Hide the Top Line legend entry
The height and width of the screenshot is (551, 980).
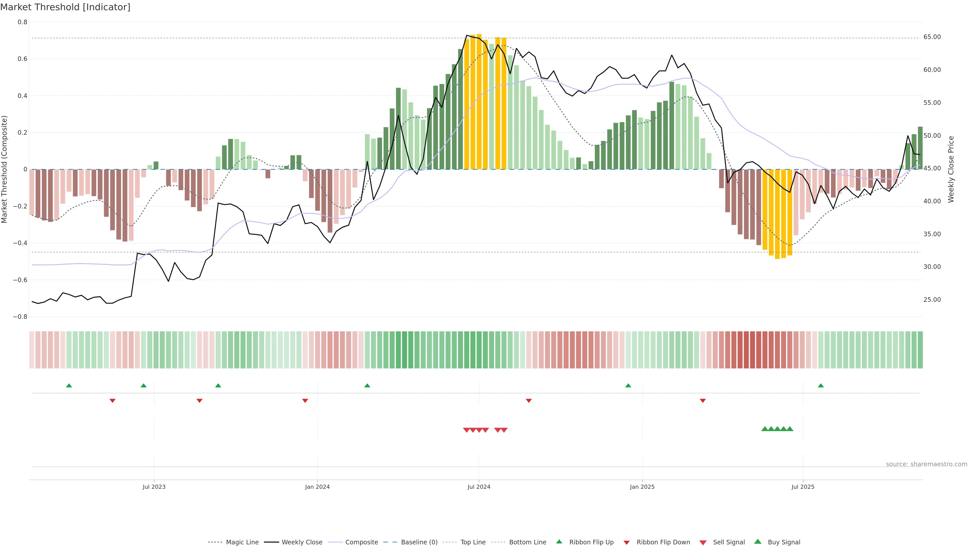coord(473,542)
